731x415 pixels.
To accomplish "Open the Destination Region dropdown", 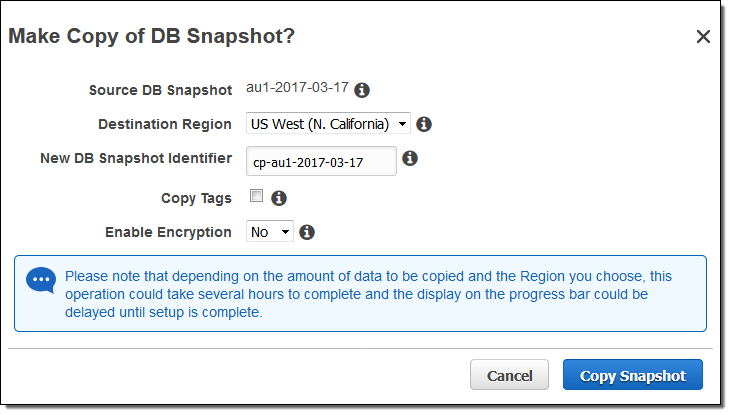I will [x=329, y=124].
